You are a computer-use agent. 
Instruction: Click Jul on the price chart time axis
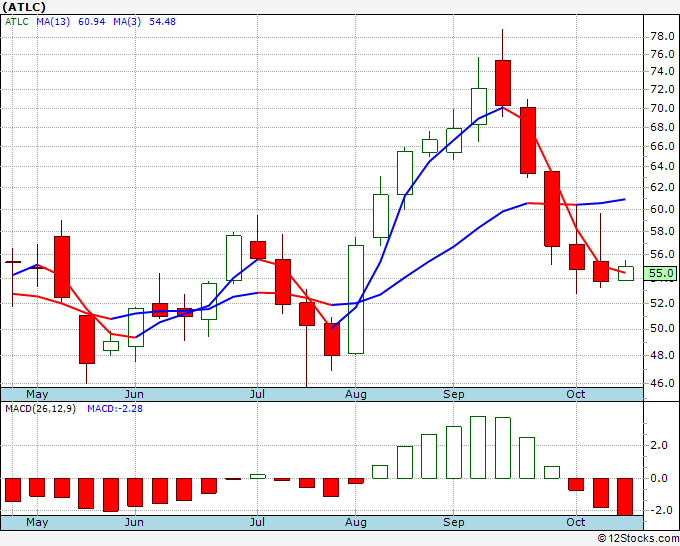[257, 394]
